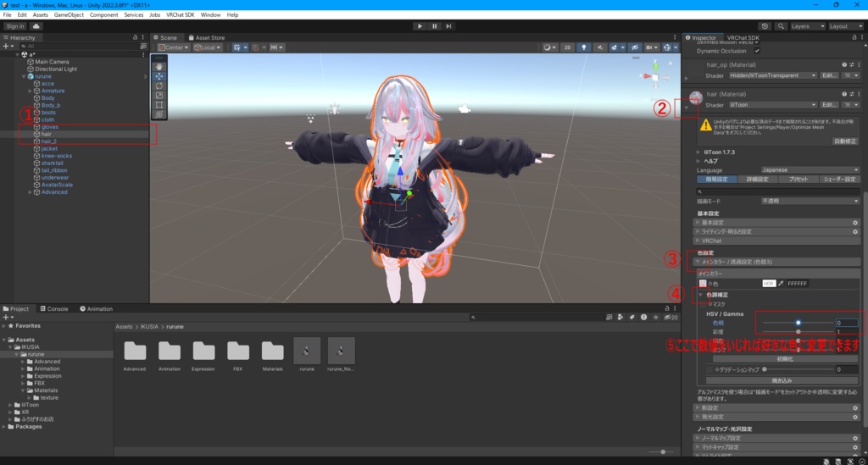Viewport: 868px width, 465px height.
Task: Toggle the Dynamic Occlusion checkbox
Action: pyautogui.click(x=757, y=51)
